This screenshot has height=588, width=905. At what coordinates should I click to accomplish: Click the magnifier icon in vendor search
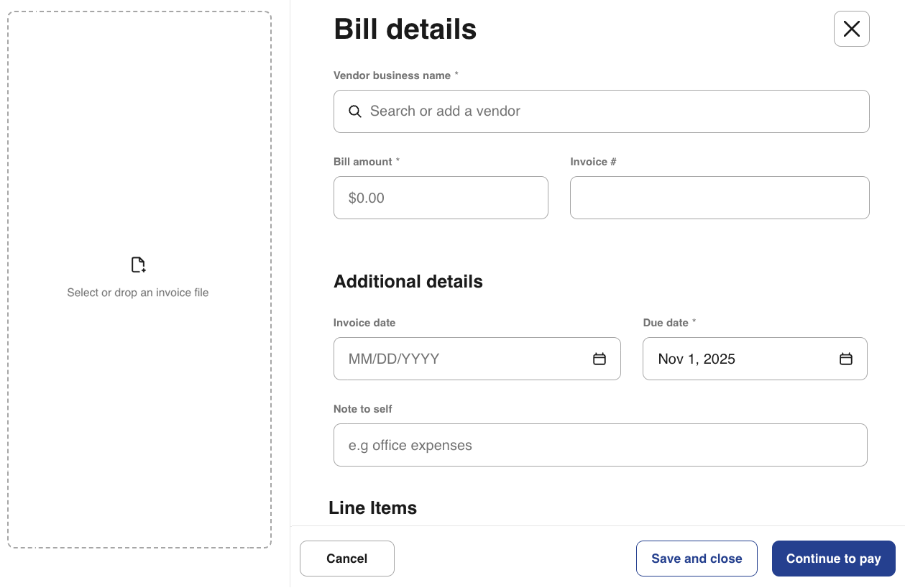point(354,111)
